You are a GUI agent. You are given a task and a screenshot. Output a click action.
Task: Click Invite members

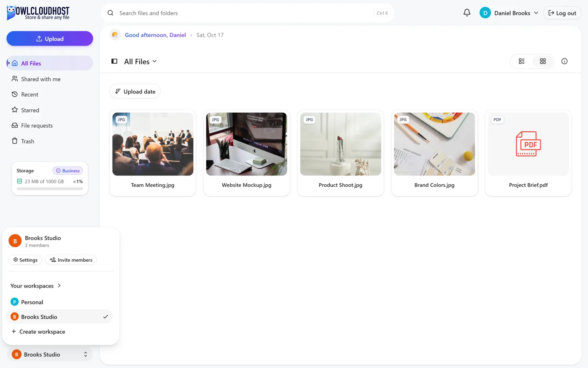pos(71,260)
